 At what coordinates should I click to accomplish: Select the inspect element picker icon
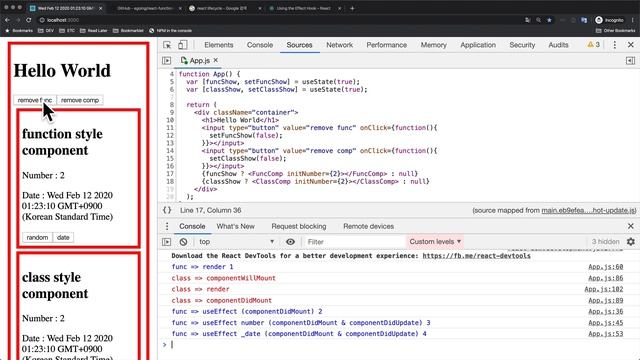coord(167,45)
